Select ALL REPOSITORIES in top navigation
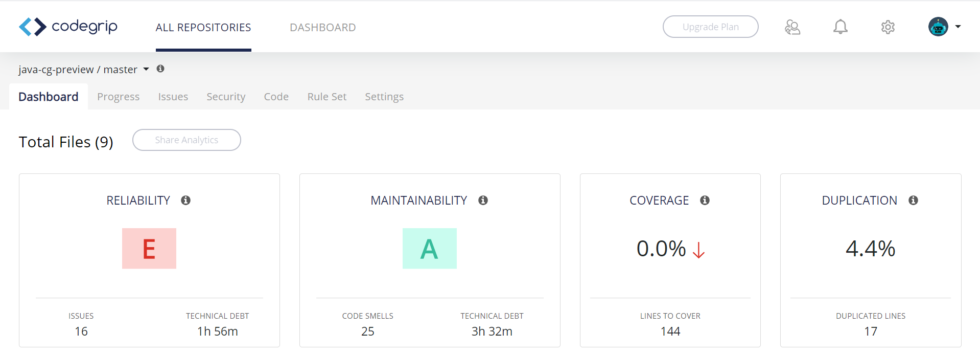 (203, 28)
